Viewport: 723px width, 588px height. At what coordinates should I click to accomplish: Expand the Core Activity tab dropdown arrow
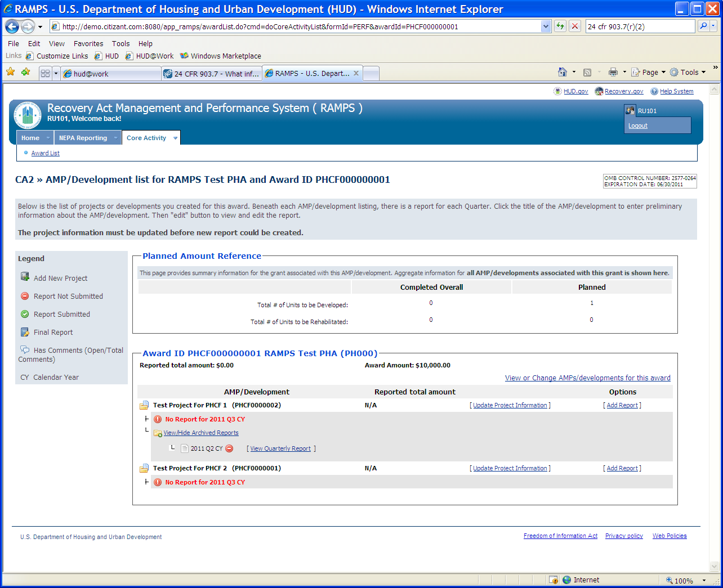(175, 138)
